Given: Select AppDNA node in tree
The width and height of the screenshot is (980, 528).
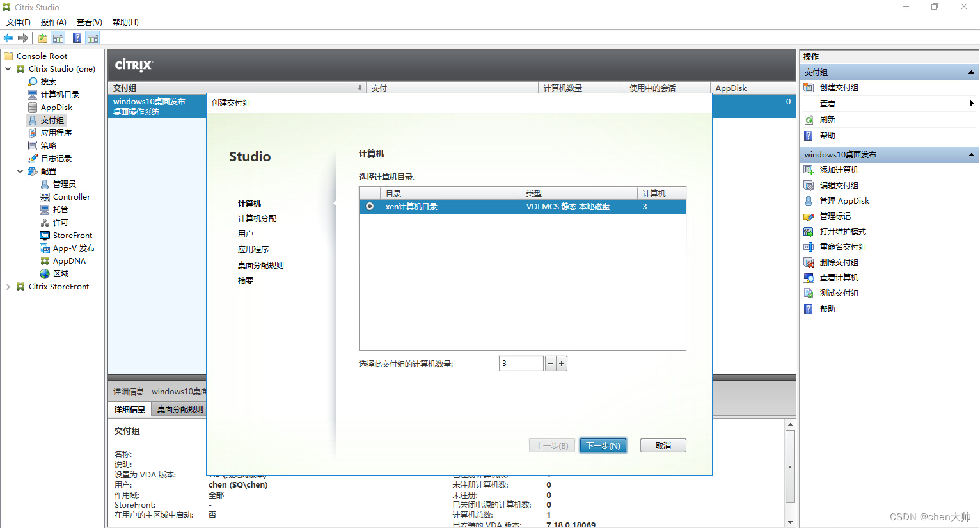Looking at the screenshot, I should tap(69, 261).
